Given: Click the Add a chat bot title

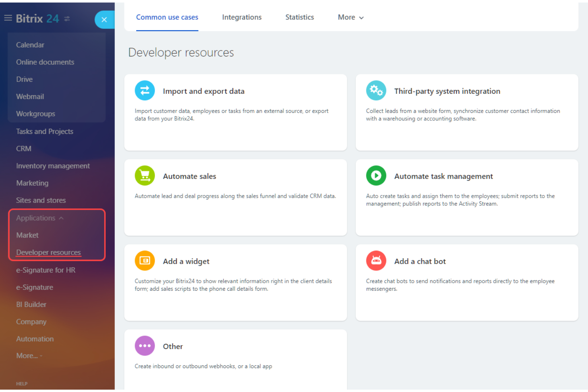Looking at the screenshot, I should click(x=420, y=261).
